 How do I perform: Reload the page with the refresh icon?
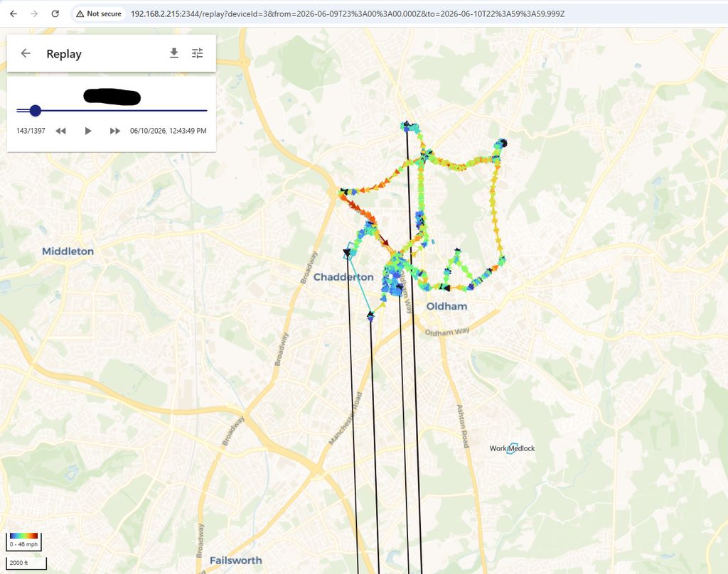coord(55,13)
